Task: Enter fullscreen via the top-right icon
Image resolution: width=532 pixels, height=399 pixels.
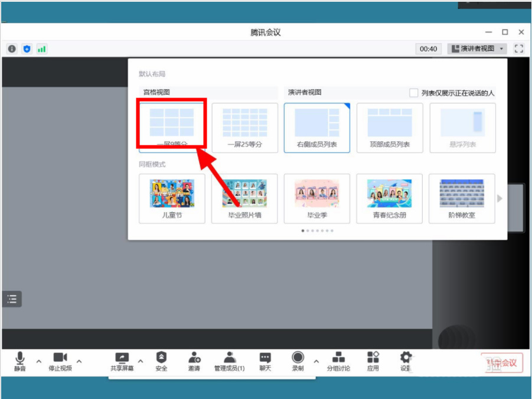Action: (519, 49)
